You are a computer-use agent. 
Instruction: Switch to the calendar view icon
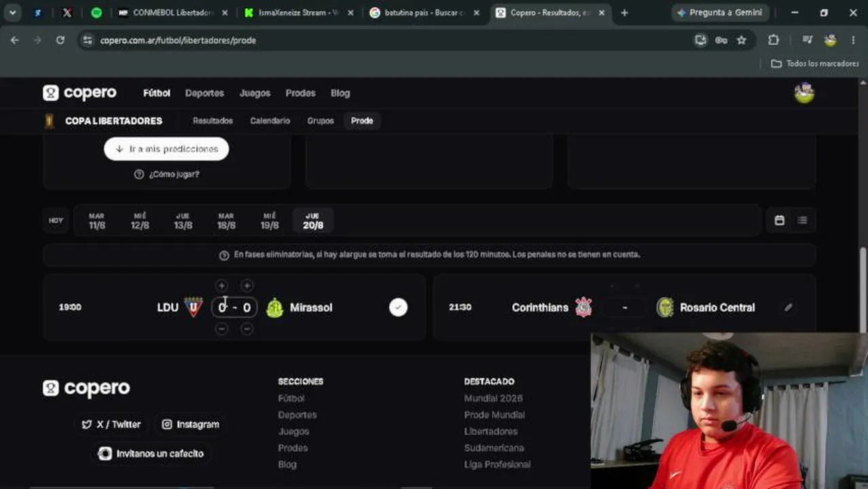click(779, 220)
